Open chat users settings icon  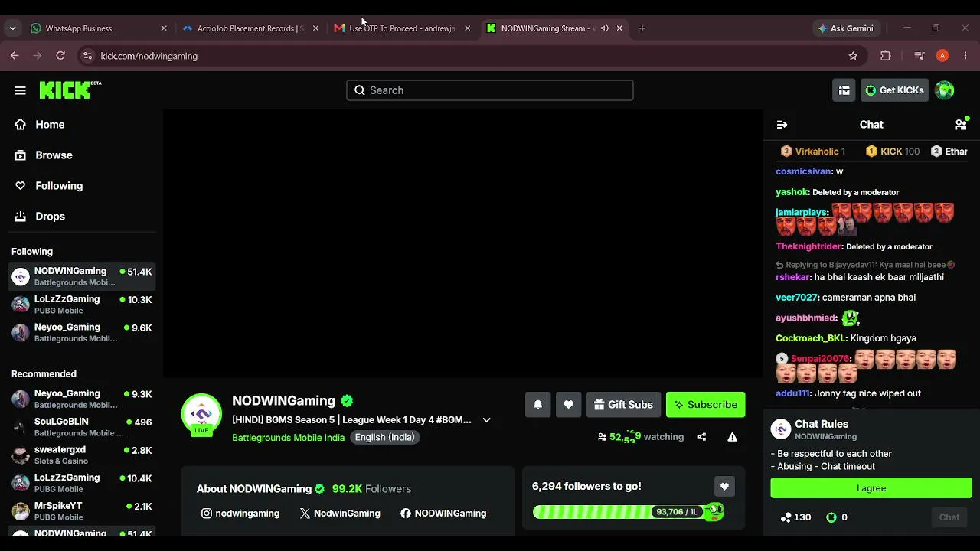point(961,125)
